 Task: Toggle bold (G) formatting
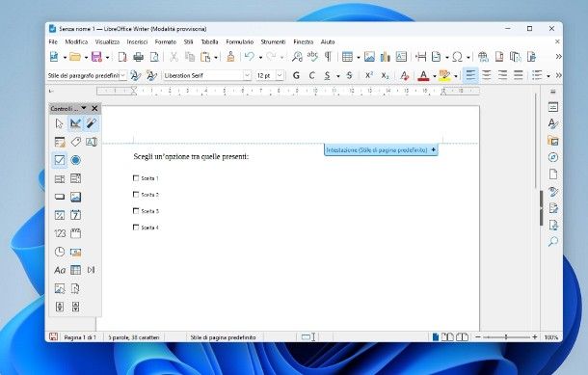(296, 75)
